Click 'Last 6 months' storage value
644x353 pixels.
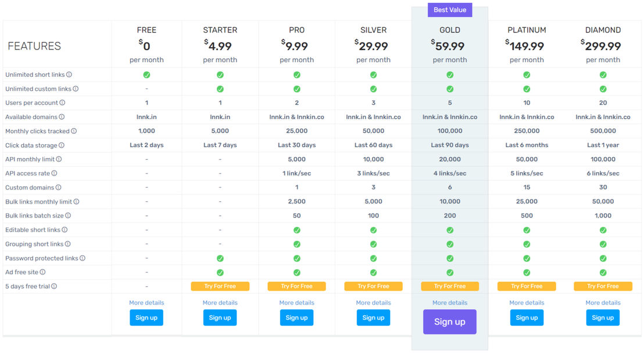pyautogui.click(x=527, y=145)
